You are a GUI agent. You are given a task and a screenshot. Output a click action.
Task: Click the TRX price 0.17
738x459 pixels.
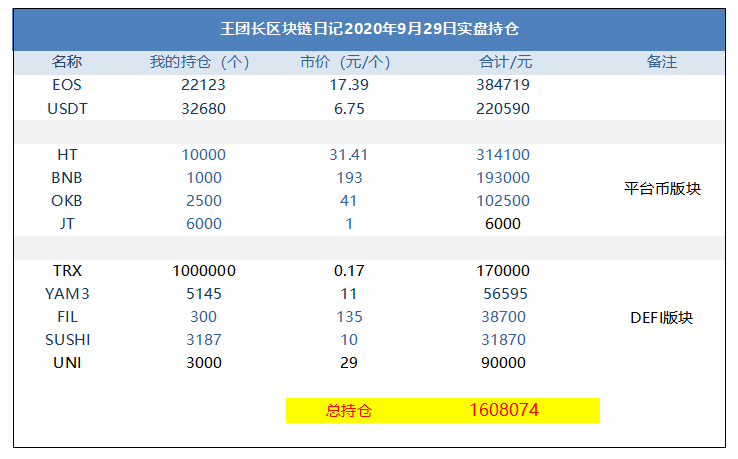349,271
